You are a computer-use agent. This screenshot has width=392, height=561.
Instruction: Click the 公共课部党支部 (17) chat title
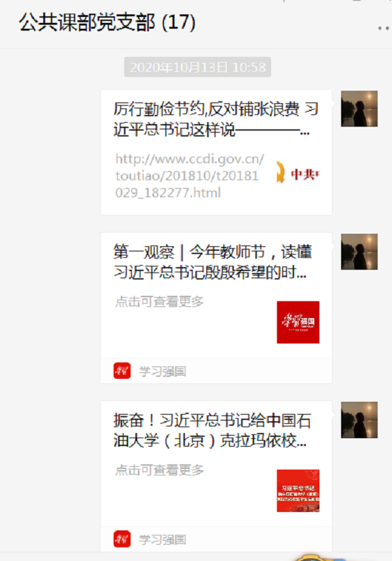tap(107, 23)
